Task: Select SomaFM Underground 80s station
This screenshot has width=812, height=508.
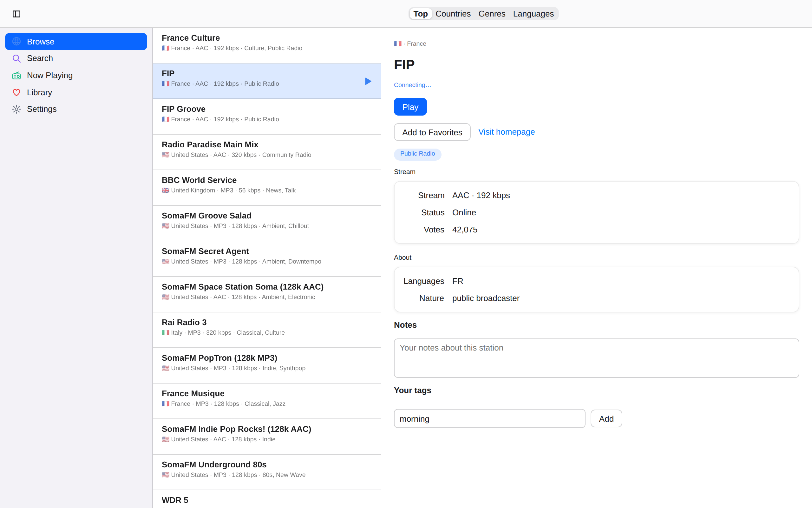Action: 267,472
